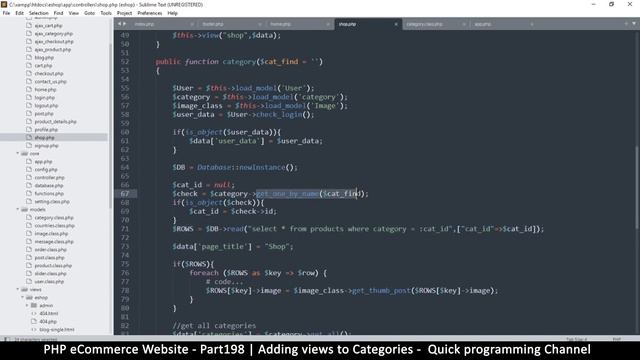Viewport: 640px width, 360px height.
Task: Open the Goto menu
Action: pos(89,13)
